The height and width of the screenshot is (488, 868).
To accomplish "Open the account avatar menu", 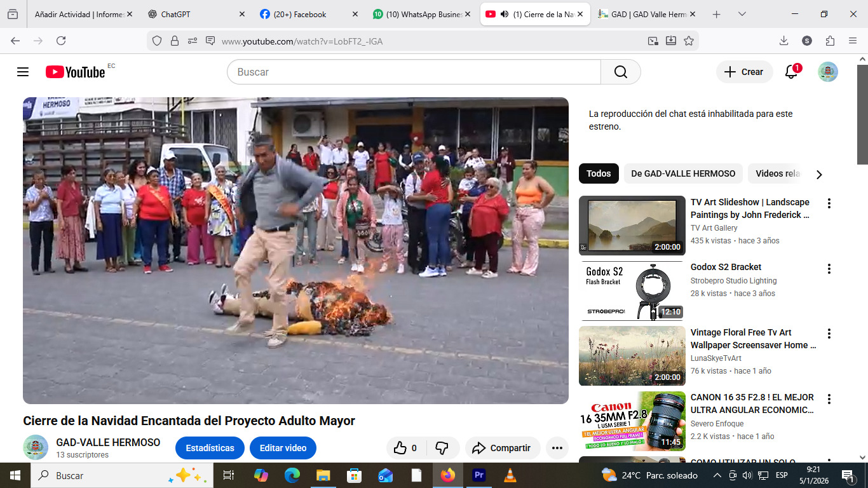I will (827, 72).
